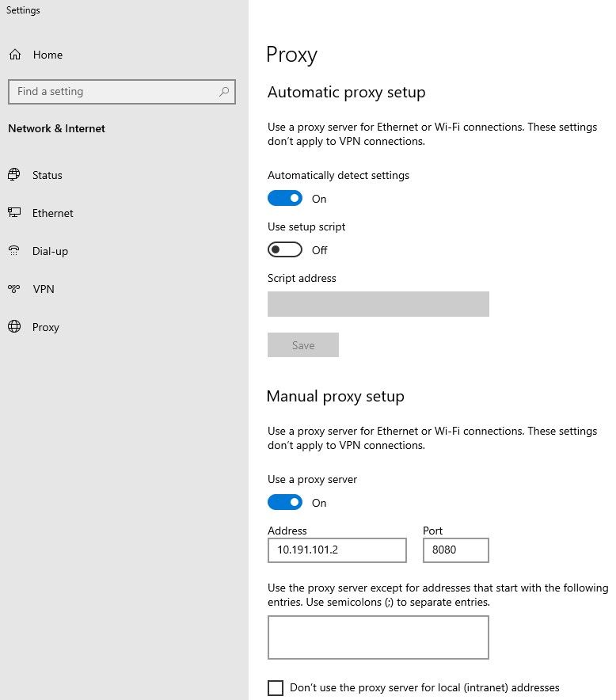Click the Home icon in sidebar
The width and height of the screenshot is (616, 700).
pyautogui.click(x=14, y=55)
